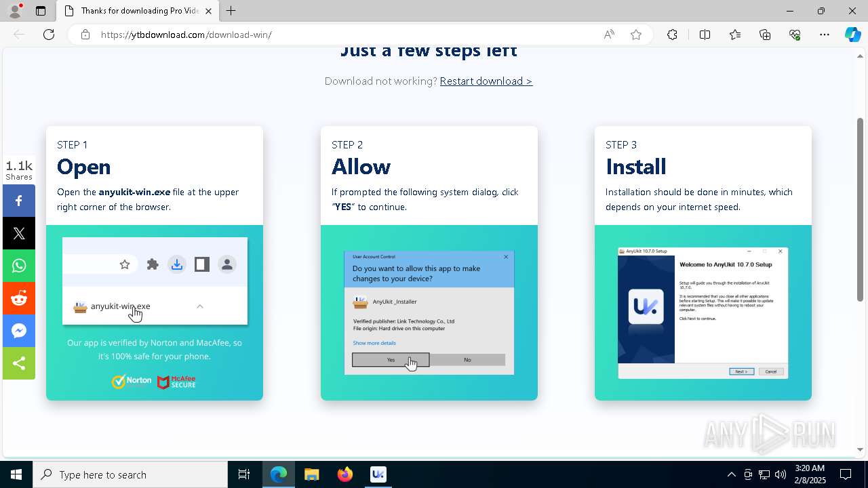The image size is (868, 488).
Task: Share on Reddit sidebar icon
Action: pos(19,298)
